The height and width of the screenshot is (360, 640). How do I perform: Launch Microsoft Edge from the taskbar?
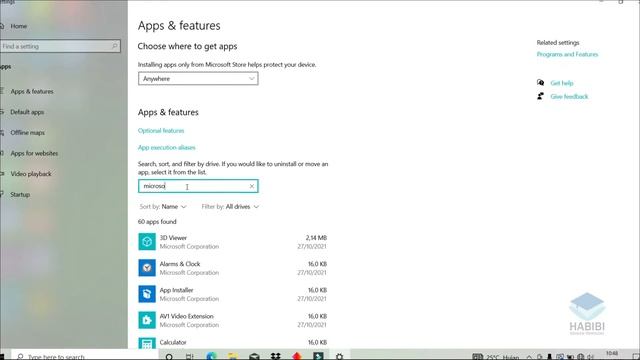[x=211, y=356]
